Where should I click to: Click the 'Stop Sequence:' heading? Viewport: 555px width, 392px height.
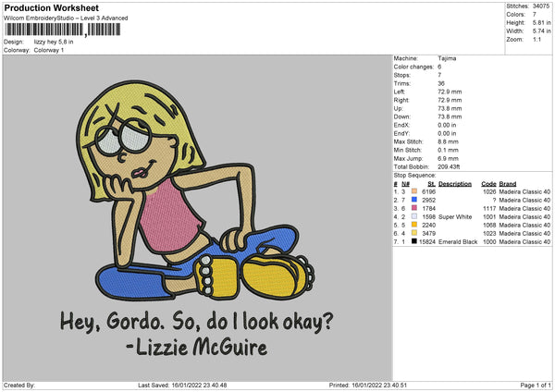coord(414,176)
